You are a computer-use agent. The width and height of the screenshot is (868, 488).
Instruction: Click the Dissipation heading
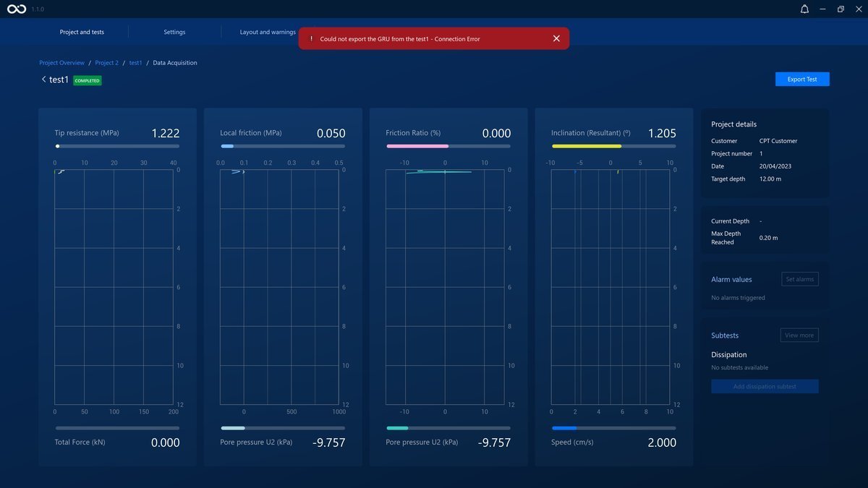click(x=729, y=355)
